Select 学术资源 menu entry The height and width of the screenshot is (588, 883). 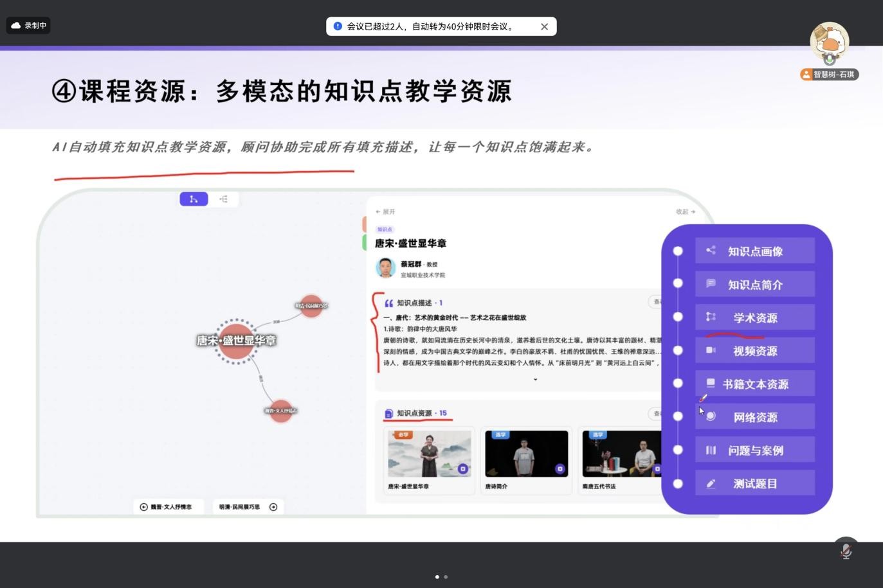pos(754,317)
